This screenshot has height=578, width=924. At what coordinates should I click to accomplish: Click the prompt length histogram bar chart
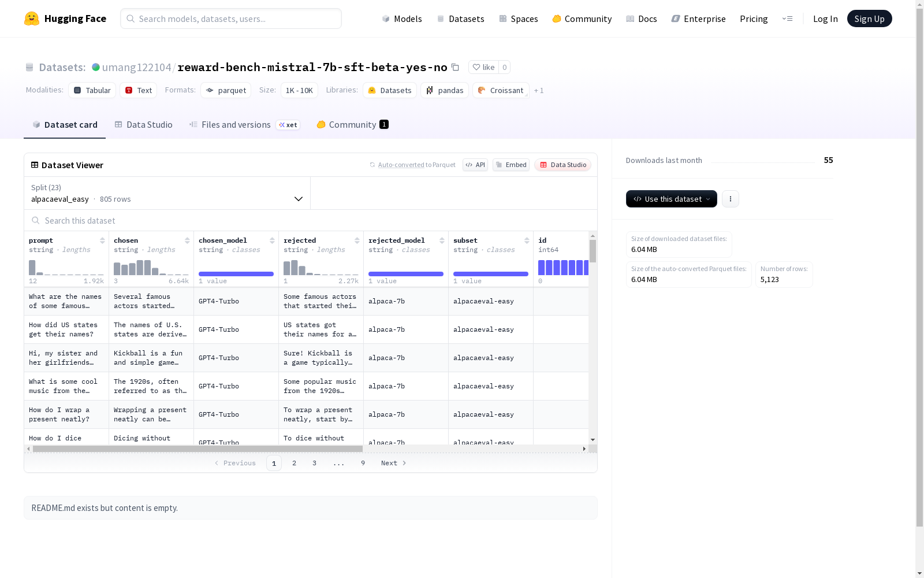click(x=66, y=268)
